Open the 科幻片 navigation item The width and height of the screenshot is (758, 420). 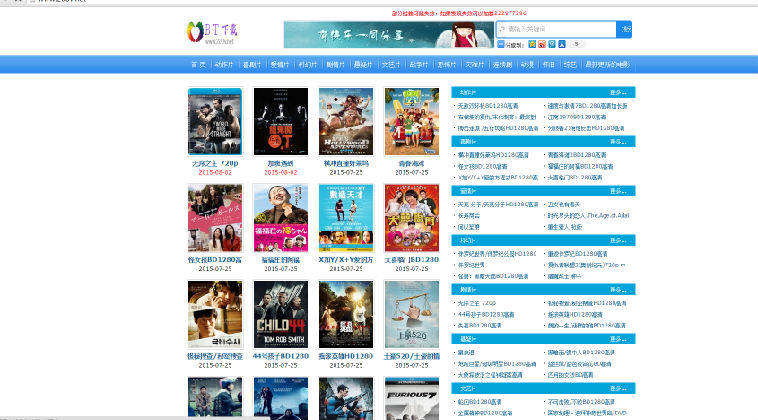(x=307, y=64)
